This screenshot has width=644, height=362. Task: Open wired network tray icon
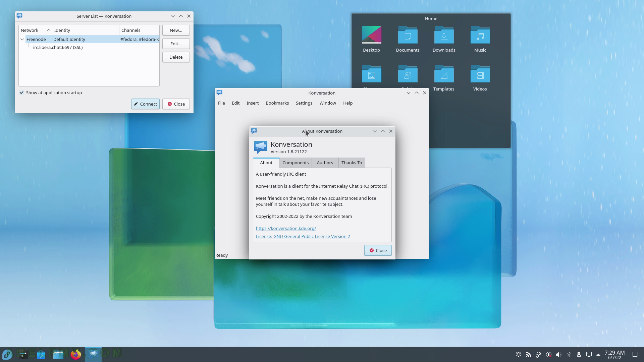(589, 355)
